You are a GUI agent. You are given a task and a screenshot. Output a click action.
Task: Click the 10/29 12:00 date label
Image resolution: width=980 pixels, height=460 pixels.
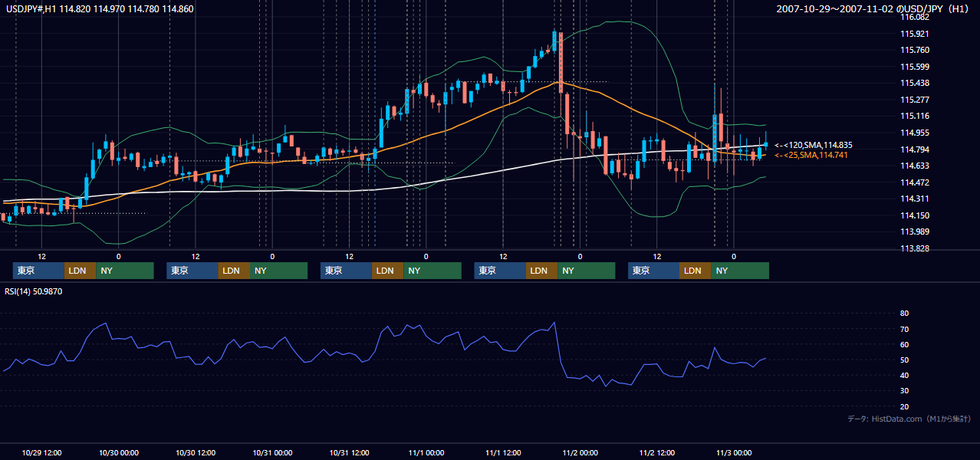coord(41,452)
